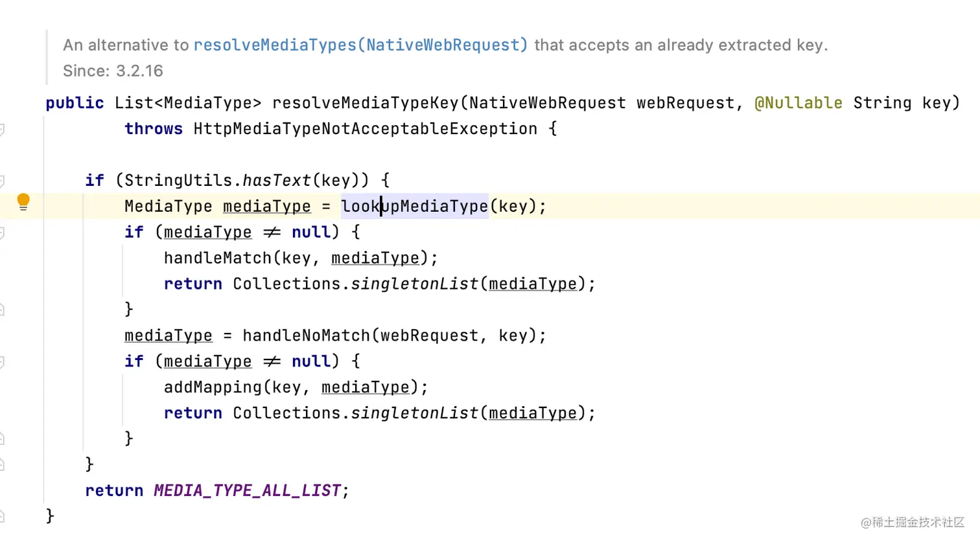Click 'String key' parameter in signature

pyautogui.click(x=902, y=103)
